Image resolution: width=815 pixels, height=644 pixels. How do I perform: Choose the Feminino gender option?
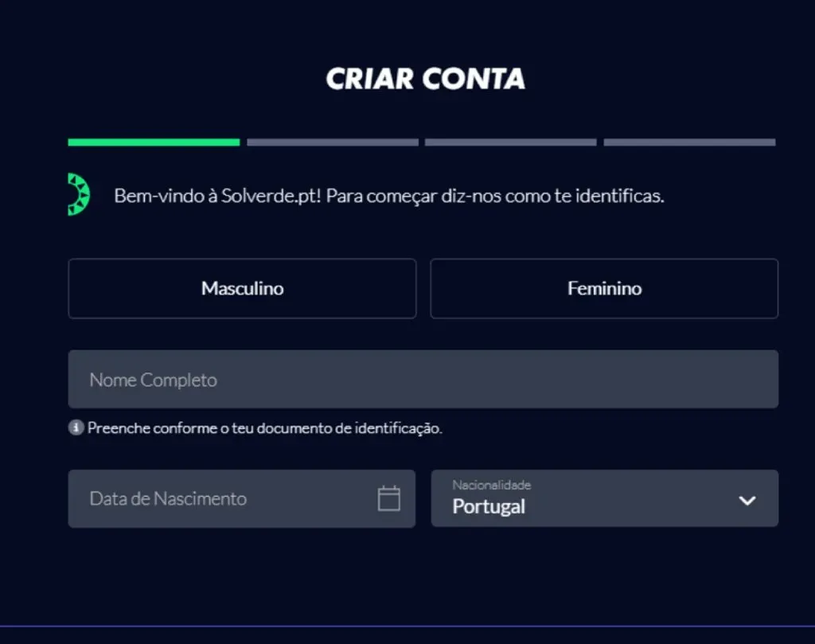click(x=604, y=288)
